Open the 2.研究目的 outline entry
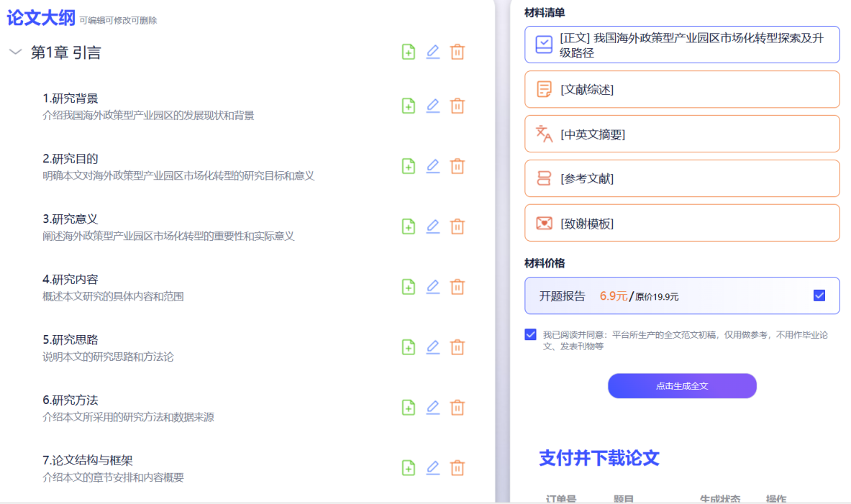The height and width of the screenshot is (504, 851). (x=70, y=159)
